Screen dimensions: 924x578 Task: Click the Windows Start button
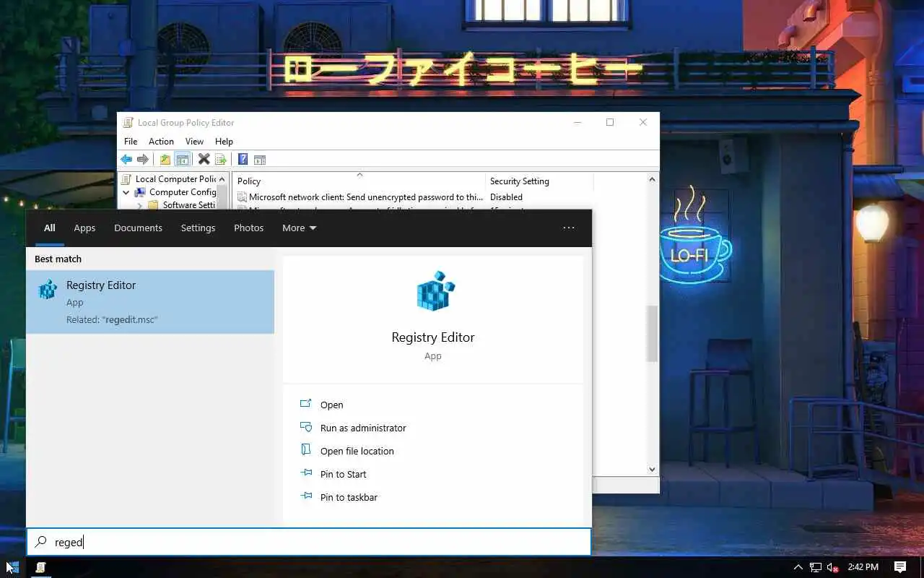pyautogui.click(x=12, y=567)
